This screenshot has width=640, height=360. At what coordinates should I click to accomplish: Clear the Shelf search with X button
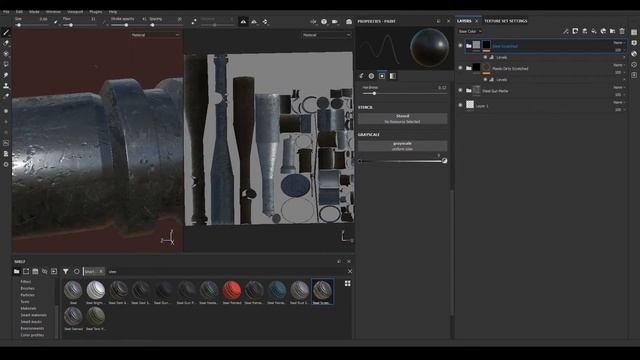(x=350, y=271)
